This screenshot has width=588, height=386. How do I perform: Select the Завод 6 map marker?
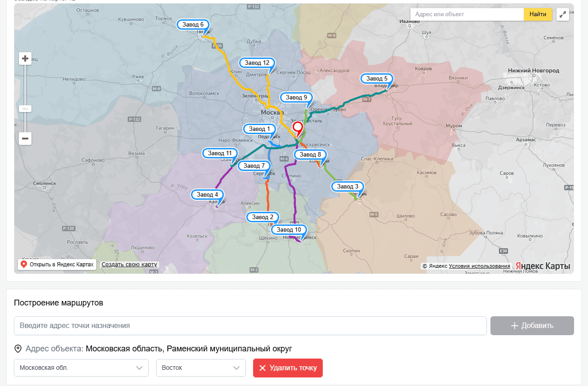tap(193, 25)
